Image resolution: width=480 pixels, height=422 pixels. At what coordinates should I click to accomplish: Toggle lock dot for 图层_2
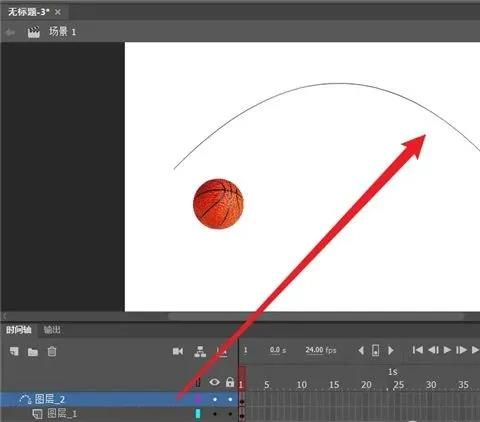point(230,399)
